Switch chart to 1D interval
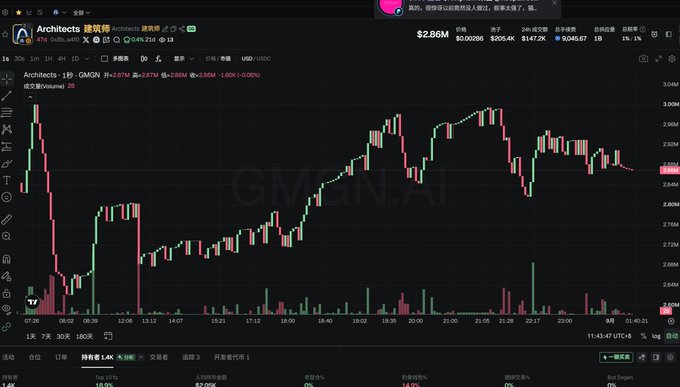Viewport: 680px width, 387px height. tap(75, 59)
